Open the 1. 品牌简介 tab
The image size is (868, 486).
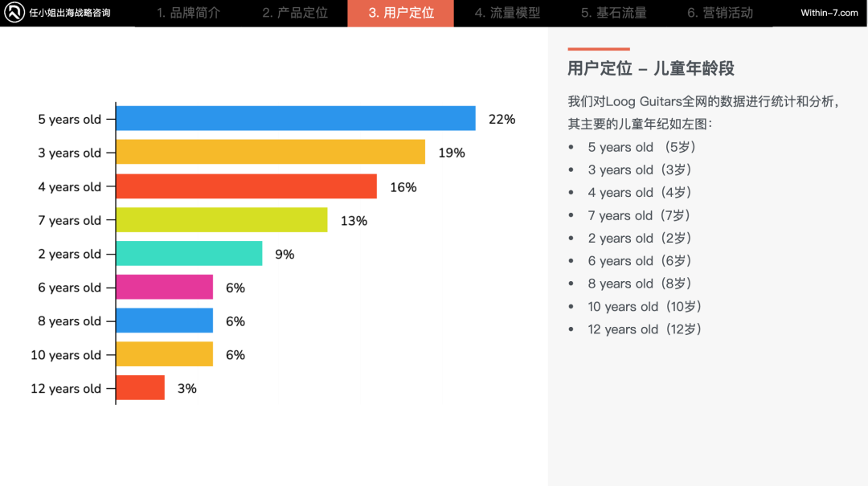(188, 13)
